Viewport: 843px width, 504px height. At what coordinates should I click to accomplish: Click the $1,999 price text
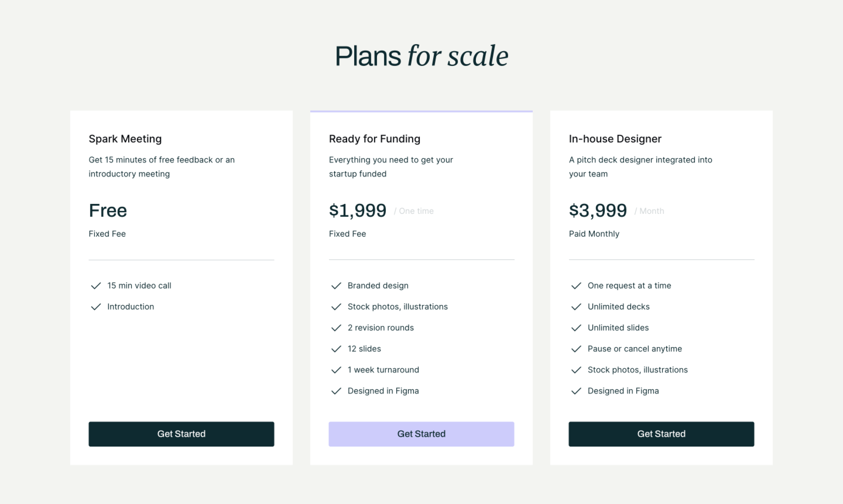[x=357, y=210]
